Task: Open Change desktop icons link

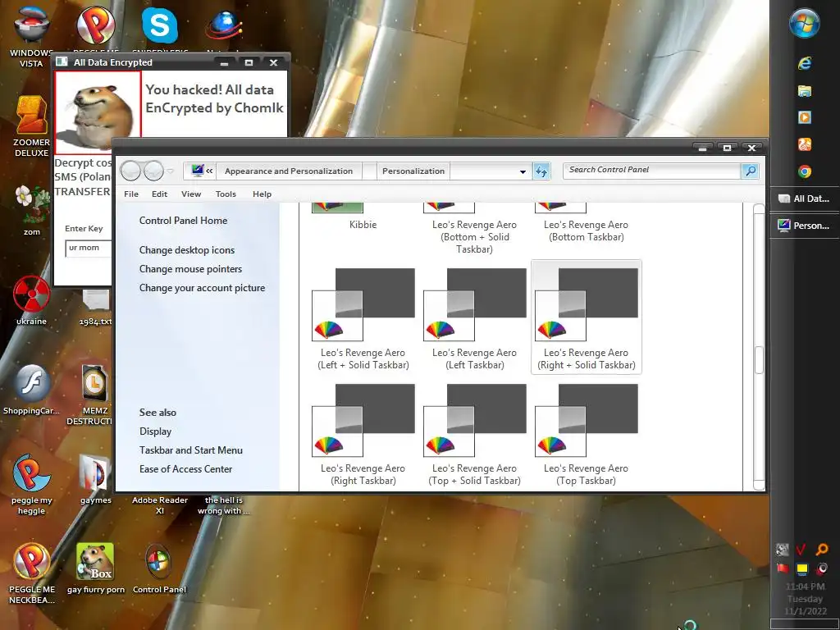Action: [187, 249]
